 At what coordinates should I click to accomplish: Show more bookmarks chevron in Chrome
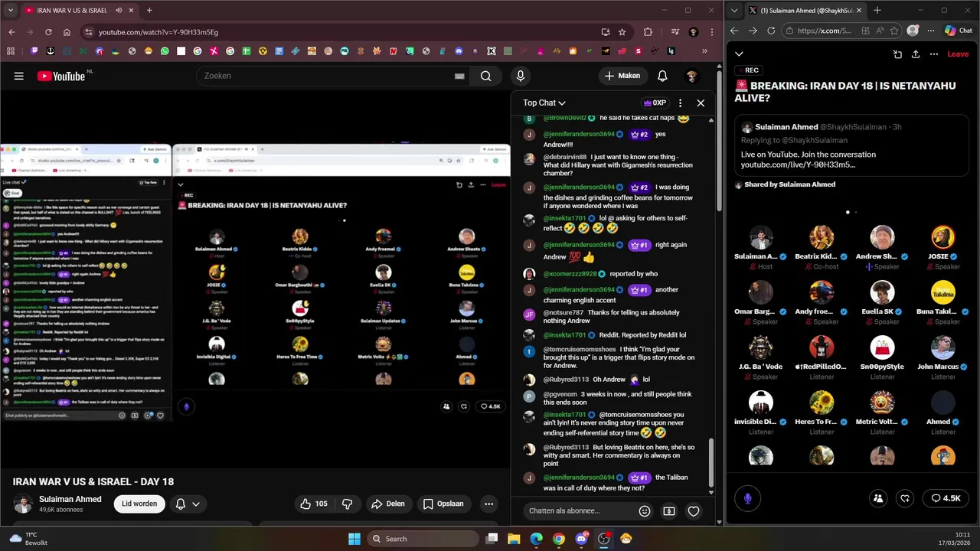(705, 51)
